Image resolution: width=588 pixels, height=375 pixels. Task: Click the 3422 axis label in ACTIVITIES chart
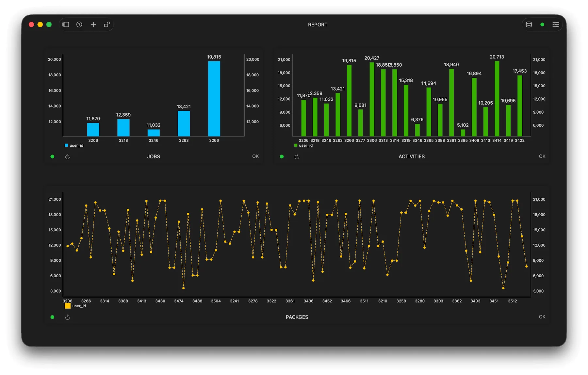tap(520, 140)
